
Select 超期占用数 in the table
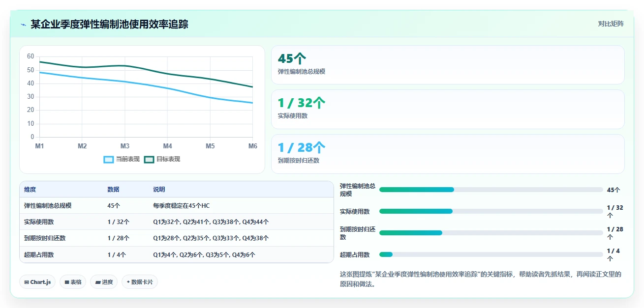(x=39, y=255)
